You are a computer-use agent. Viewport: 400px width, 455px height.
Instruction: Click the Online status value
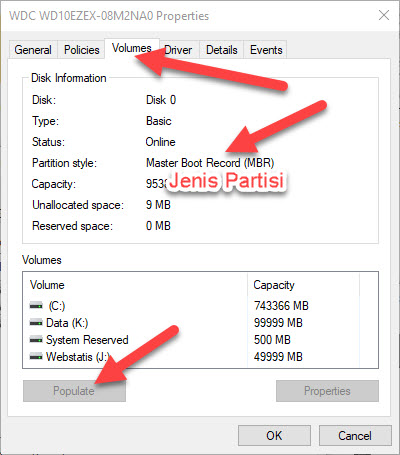[x=160, y=142]
